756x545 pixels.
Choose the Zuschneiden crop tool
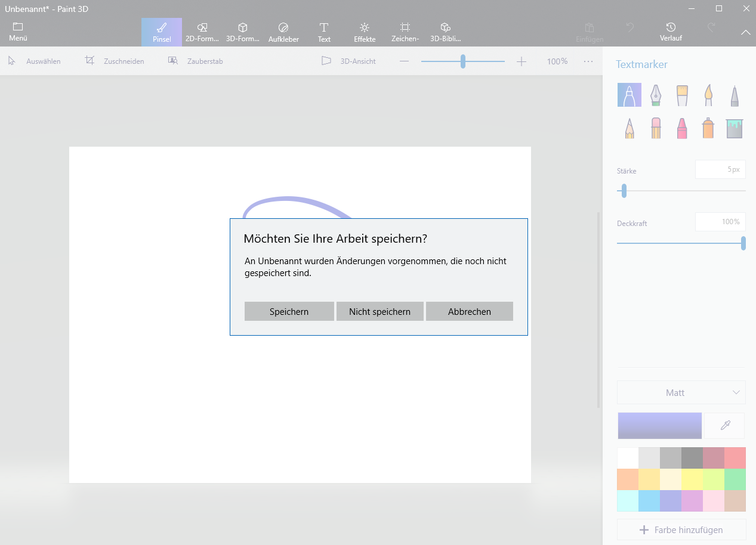(x=115, y=61)
